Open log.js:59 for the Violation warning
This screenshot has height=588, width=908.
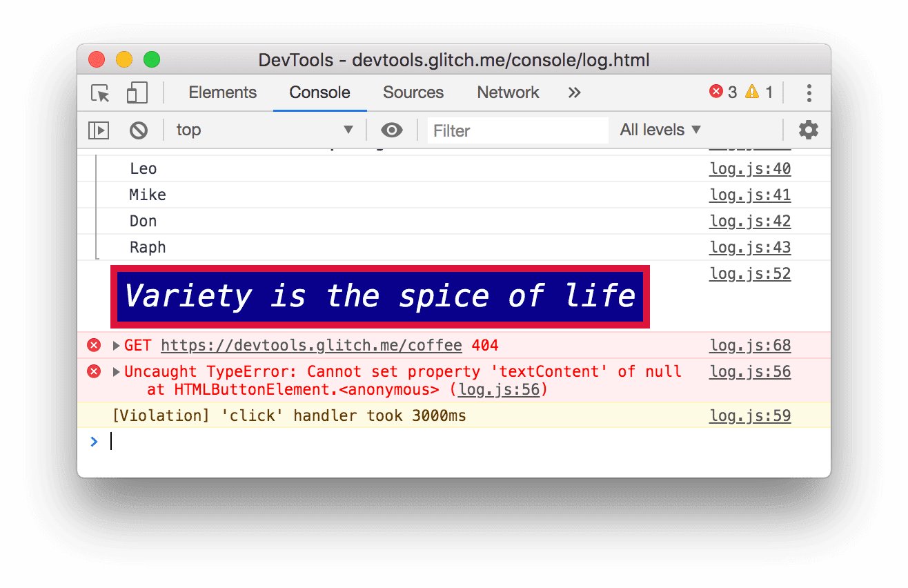point(749,415)
